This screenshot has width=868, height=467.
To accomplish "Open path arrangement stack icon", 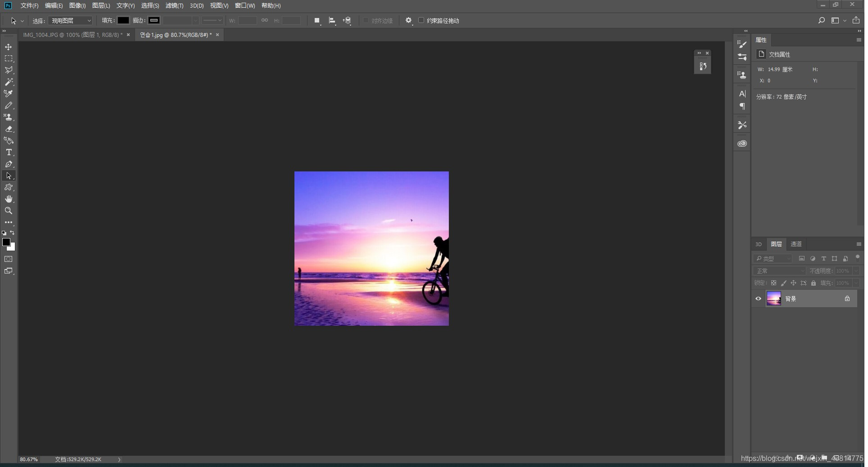I will coord(347,21).
